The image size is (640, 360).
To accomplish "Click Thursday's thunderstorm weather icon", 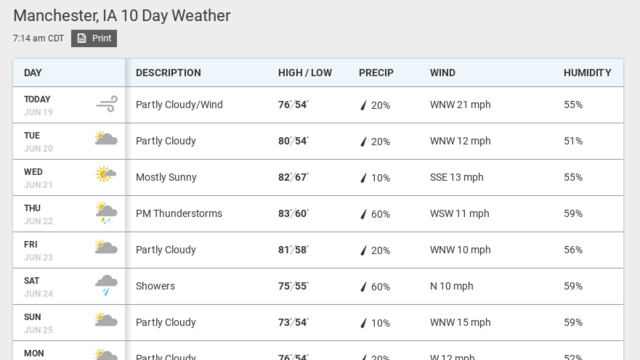I will [106, 213].
